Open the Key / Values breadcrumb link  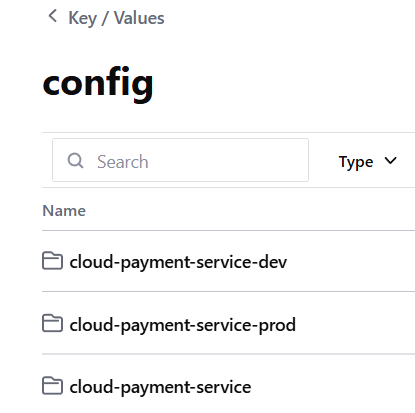tap(116, 18)
